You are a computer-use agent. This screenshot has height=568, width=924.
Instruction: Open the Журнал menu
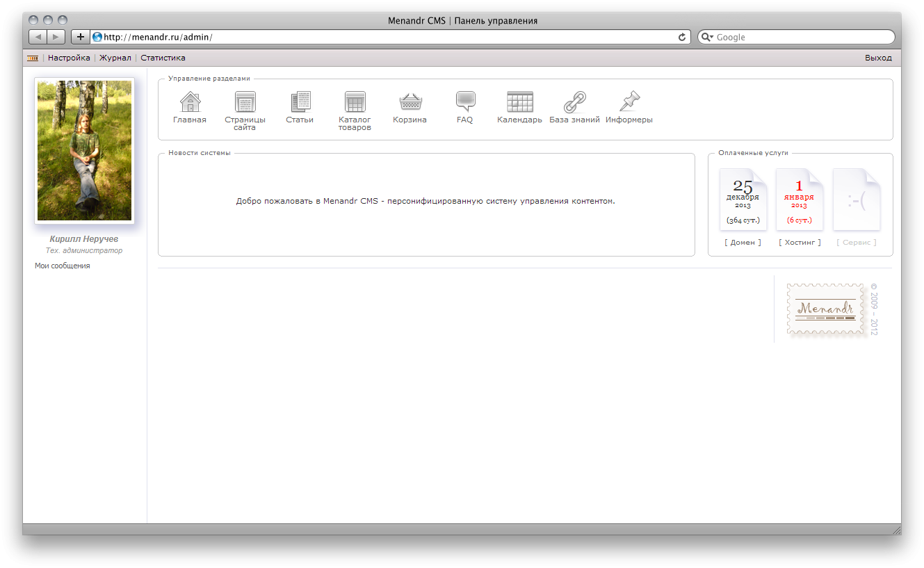[x=114, y=58]
